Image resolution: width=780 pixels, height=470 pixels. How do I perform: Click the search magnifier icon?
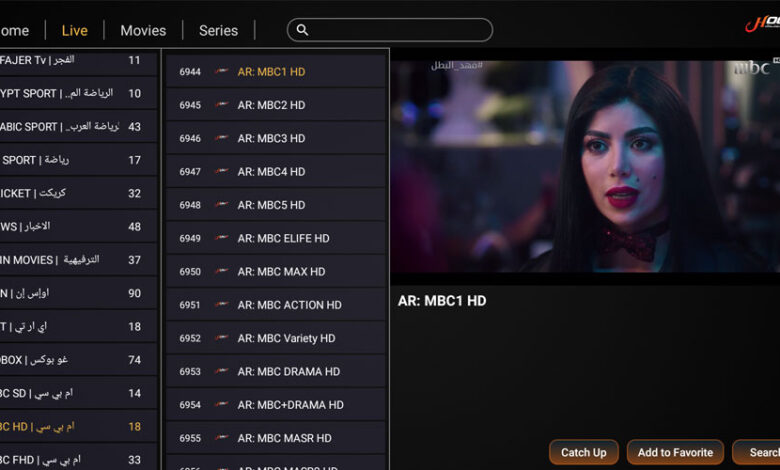(302, 30)
